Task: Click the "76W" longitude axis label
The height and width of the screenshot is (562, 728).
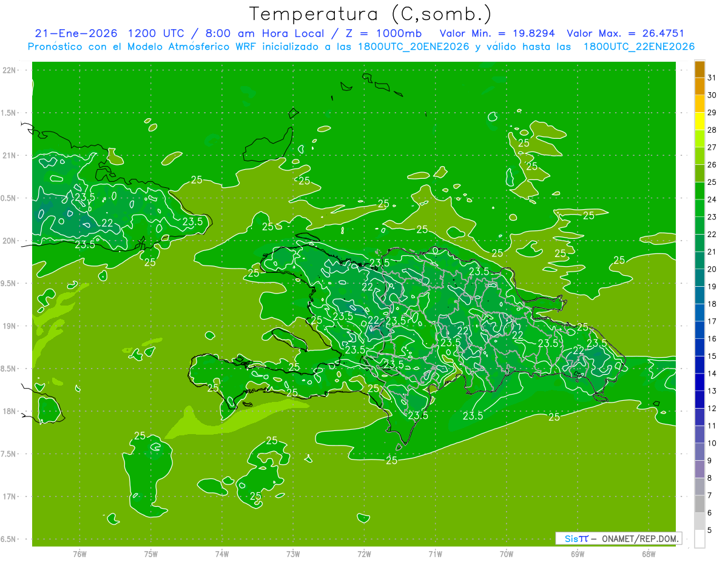Action: 79,554
